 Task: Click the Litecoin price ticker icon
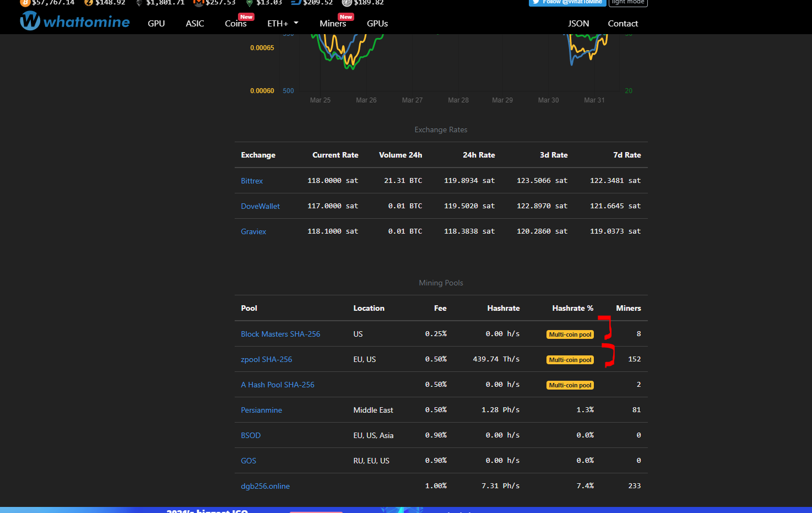click(x=347, y=2)
